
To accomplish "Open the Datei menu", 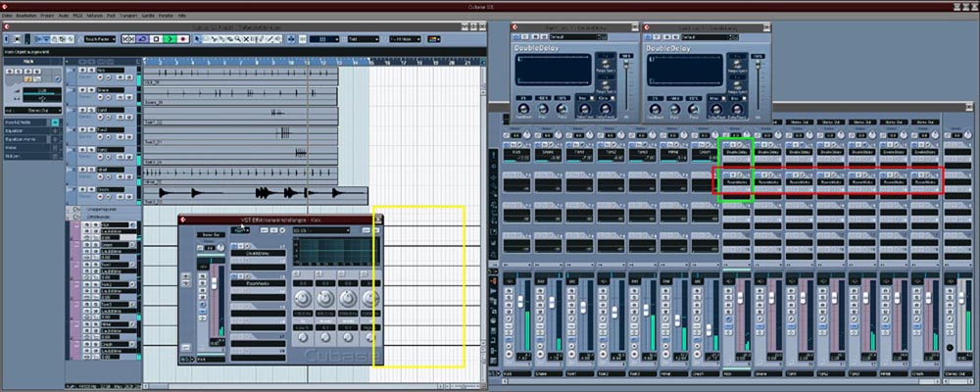I will pyautogui.click(x=6, y=16).
